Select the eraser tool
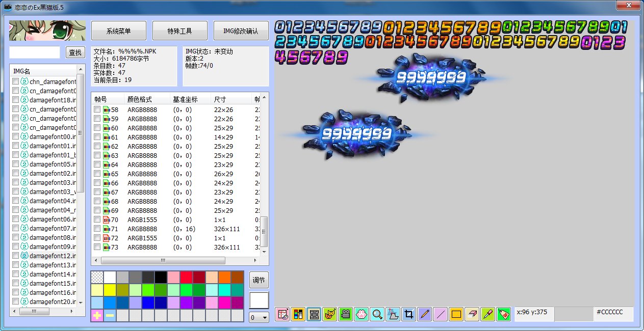The image size is (644, 331). [x=472, y=314]
